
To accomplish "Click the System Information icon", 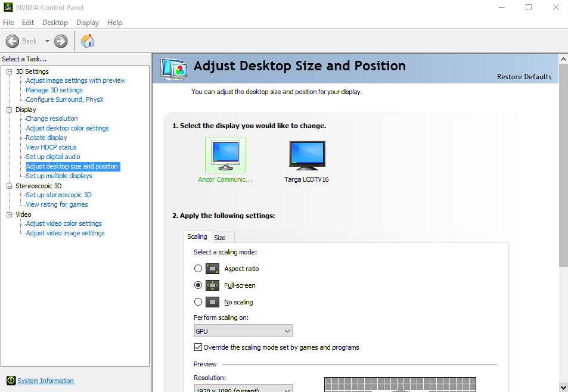I will point(11,381).
